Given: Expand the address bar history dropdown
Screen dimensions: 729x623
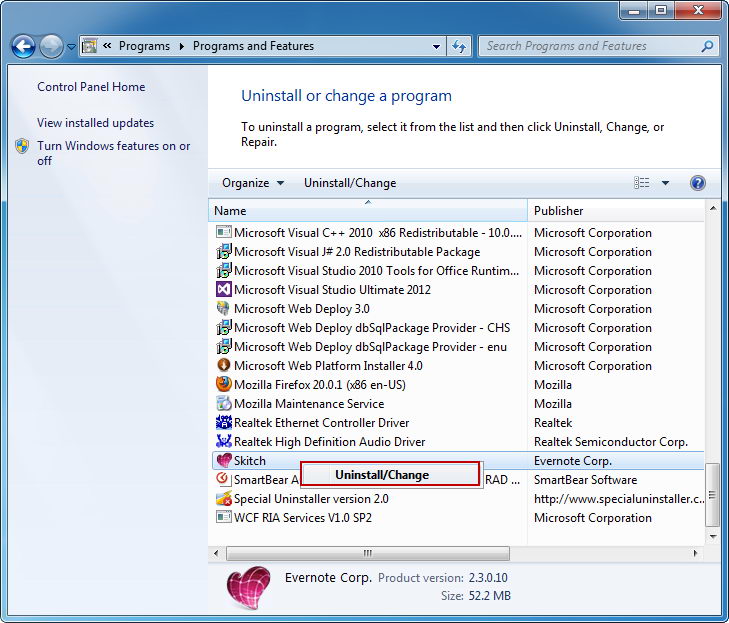Looking at the screenshot, I should 436,46.
